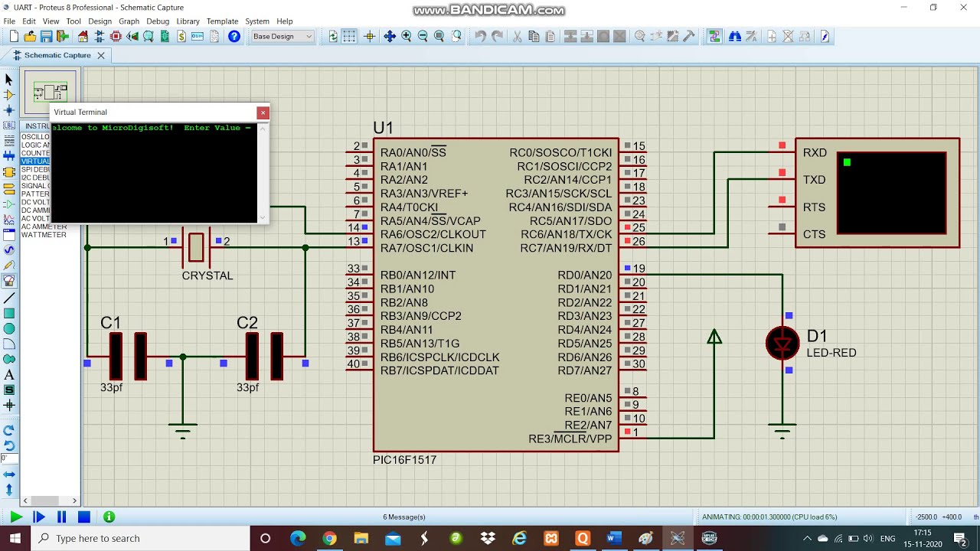Click the 6 Message(s) status link

(403, 517)
